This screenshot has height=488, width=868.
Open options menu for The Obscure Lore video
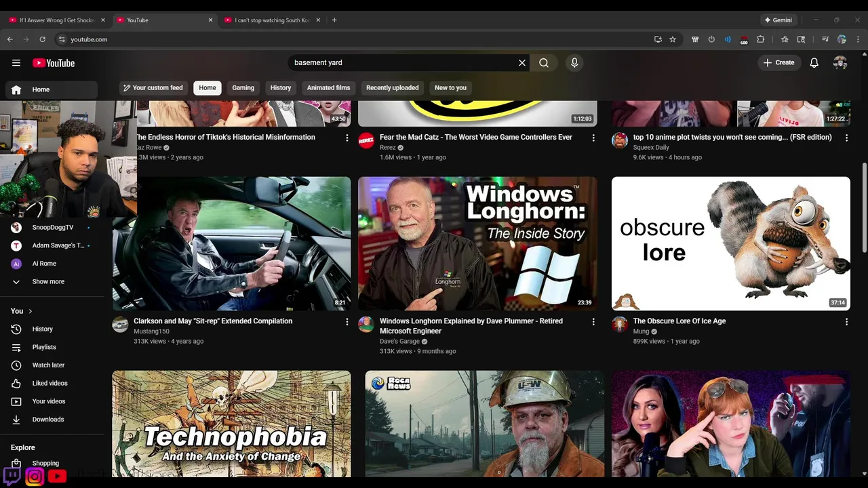846,322
